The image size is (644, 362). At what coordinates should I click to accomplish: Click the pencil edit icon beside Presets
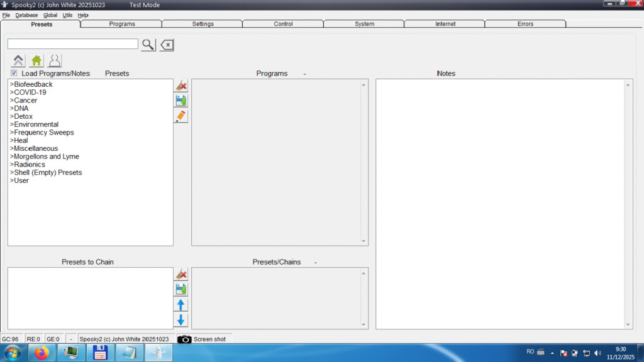pos(181,116)
